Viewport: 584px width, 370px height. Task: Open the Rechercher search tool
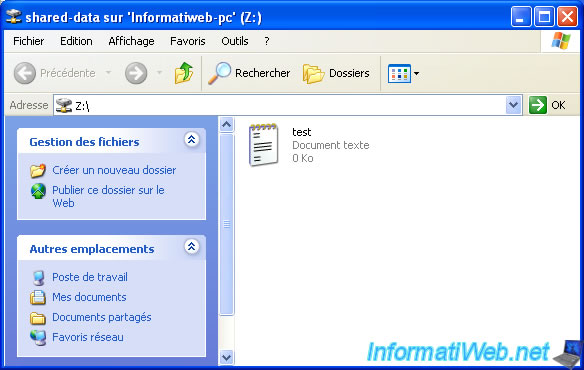click(249, 73)
